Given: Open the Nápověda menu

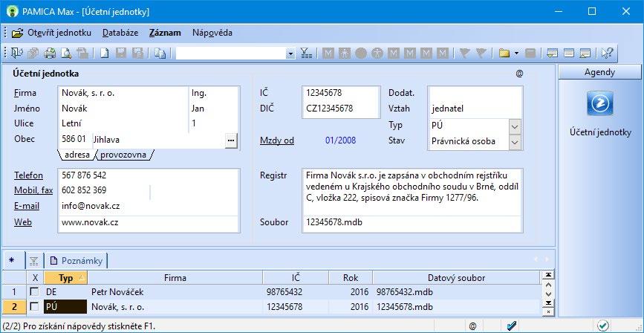Looking at the screenshot, I should point(212,33).
